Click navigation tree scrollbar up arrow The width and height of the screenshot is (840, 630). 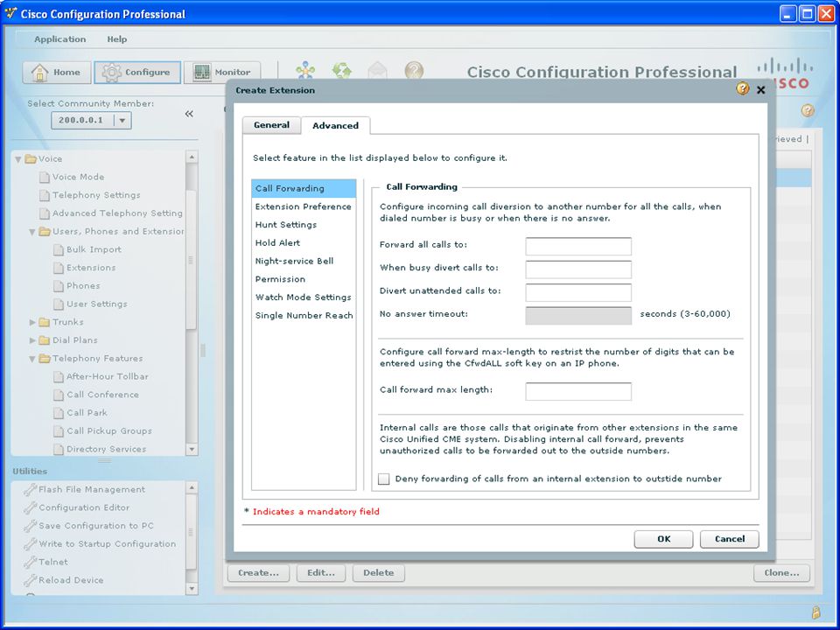tap(192, 157)
